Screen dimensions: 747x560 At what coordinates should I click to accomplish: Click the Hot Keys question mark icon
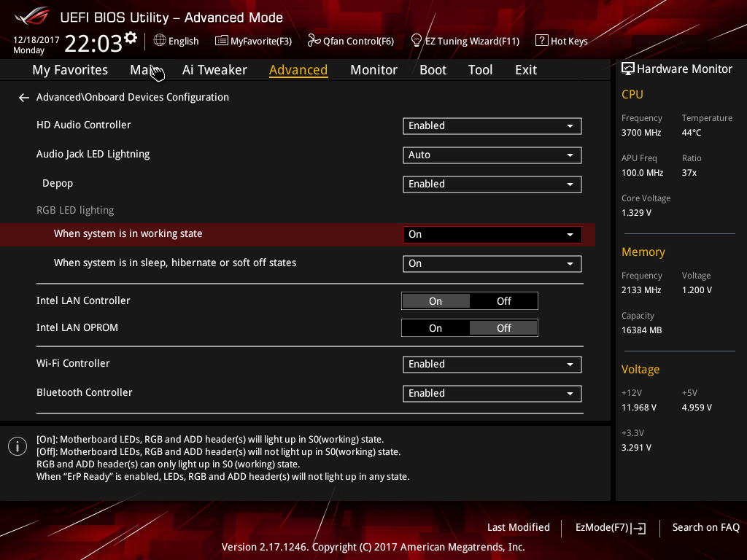click(542, 41)
